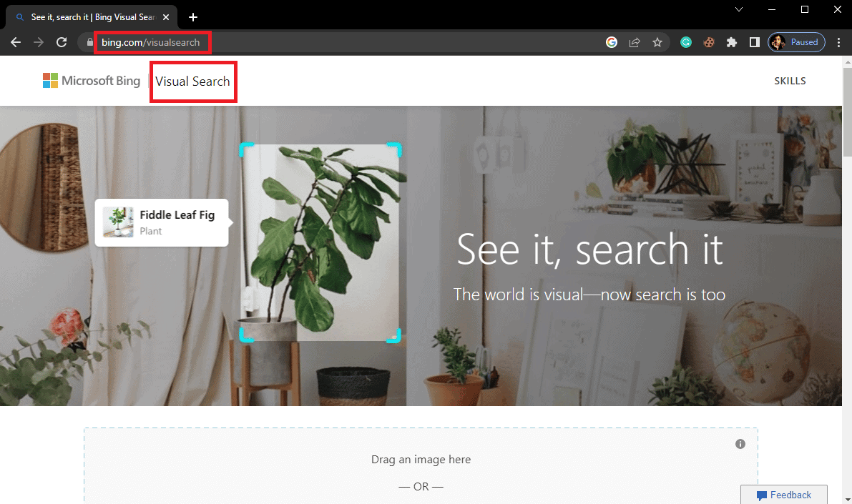Share this page using the share icon

coord(635,42)
